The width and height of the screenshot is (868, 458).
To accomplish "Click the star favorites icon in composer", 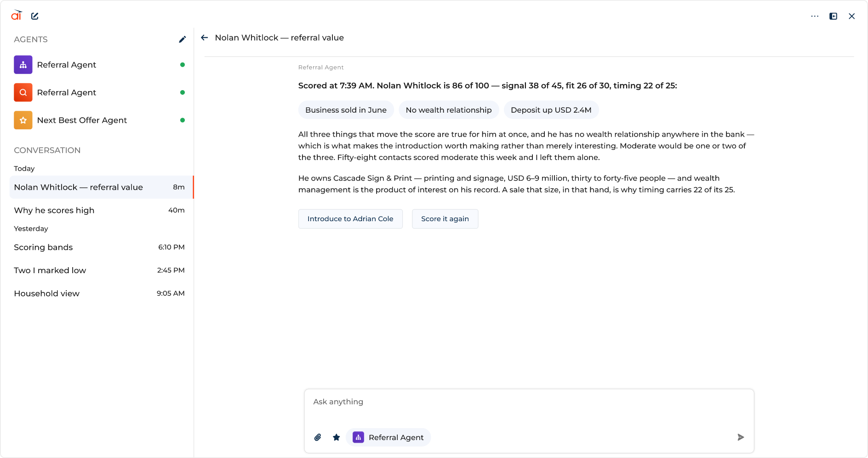I will pos(337,437).
